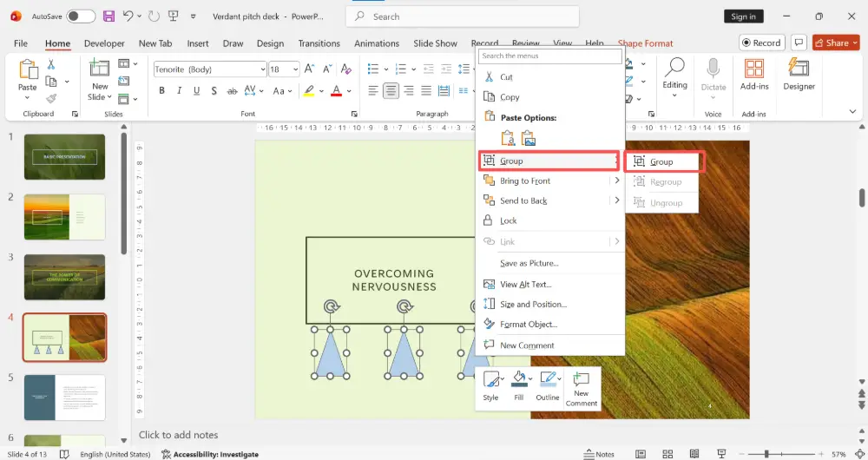This screenshot has width=868, height=460.
Task: Open font size dropdown
Action: pyautogui.click(x=296, y=69)
